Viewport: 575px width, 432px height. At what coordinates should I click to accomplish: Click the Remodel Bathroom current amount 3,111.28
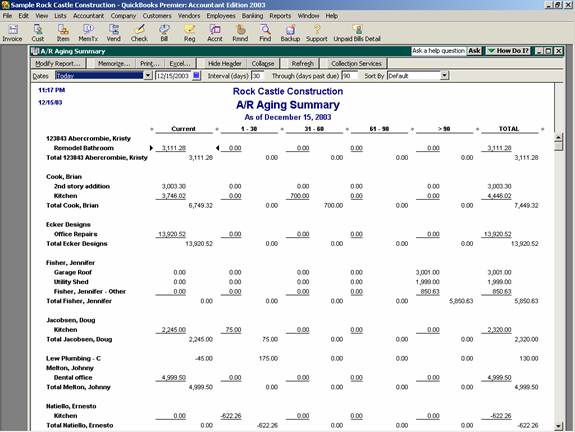[173, 148]
